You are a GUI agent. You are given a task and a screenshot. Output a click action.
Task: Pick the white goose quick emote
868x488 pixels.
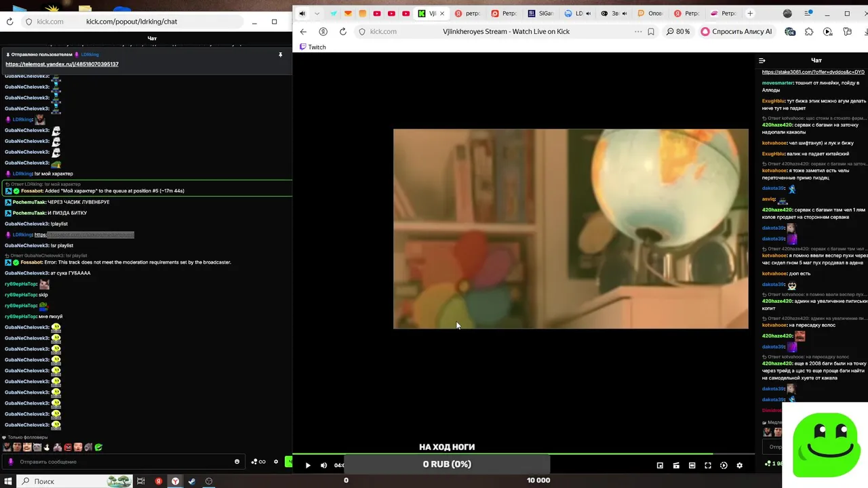(47, 447)
